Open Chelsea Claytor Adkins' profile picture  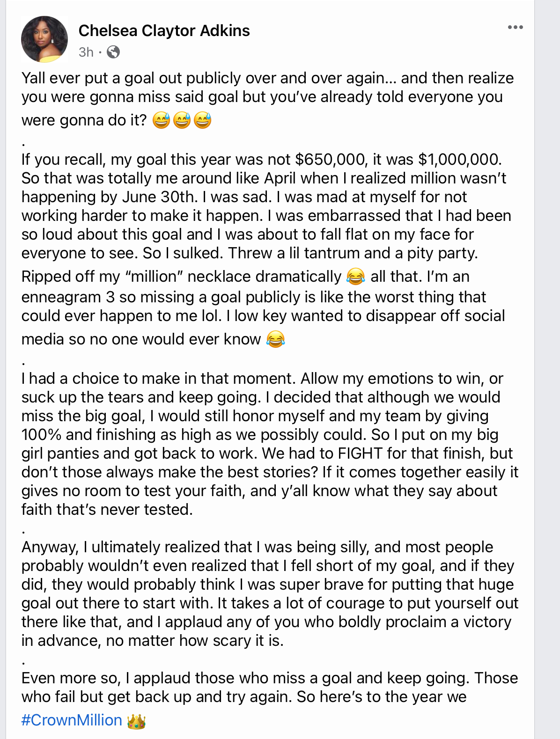point(44,39)
